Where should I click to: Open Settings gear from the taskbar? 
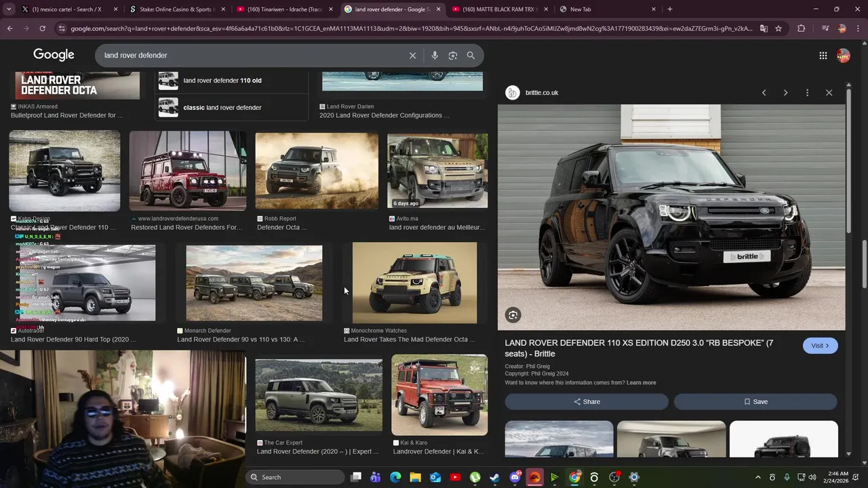point(634,477)
